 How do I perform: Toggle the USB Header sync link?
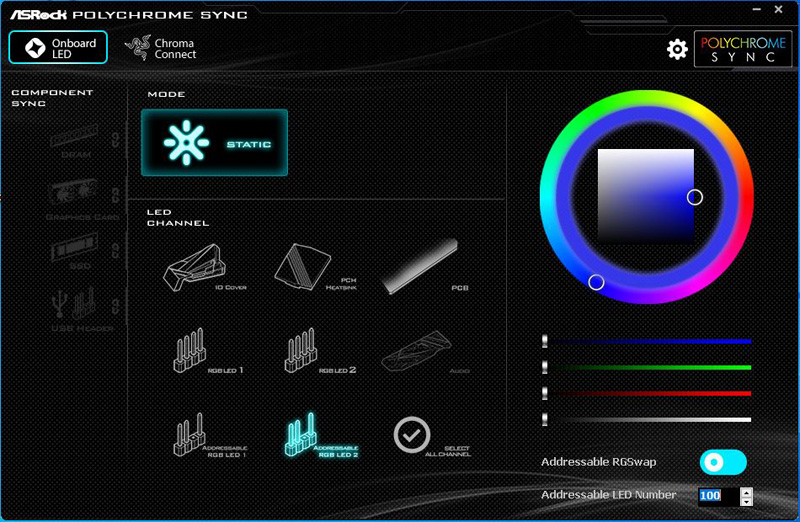[116, 306]
